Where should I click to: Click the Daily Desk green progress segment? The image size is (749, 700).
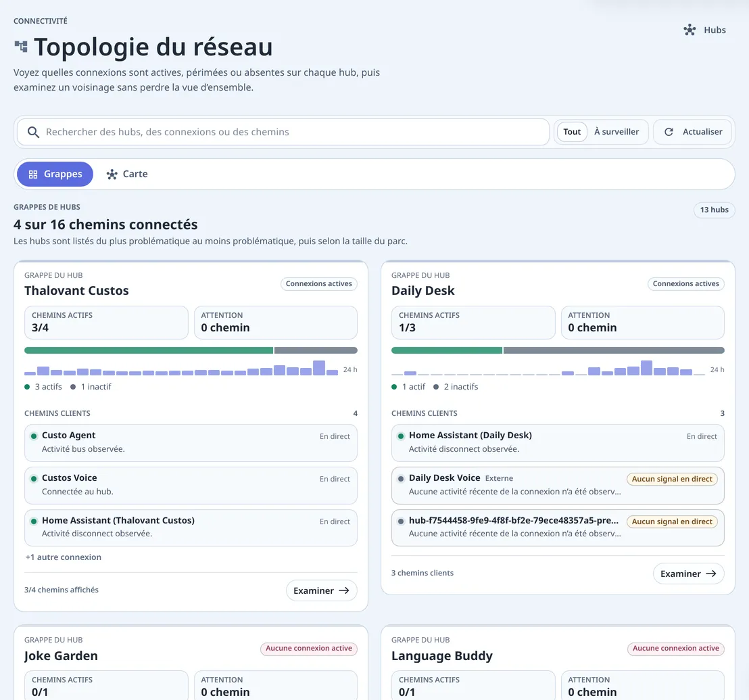[x=447, y=350]
